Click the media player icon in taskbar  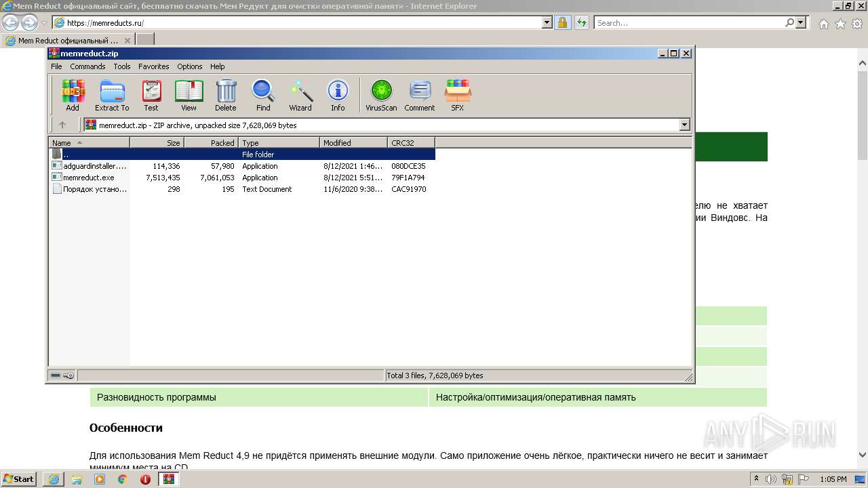[x=100, y=479]
